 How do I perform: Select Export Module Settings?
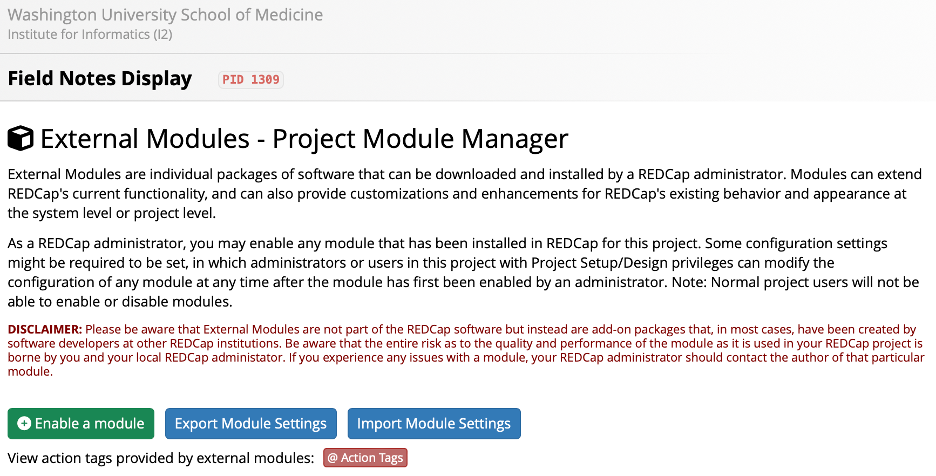[x=251, y=423]
